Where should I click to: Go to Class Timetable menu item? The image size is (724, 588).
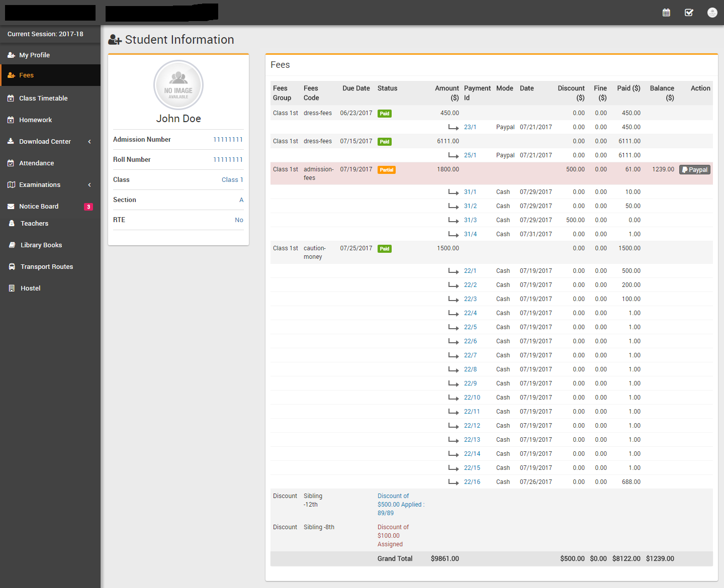[x=43, y=99]
